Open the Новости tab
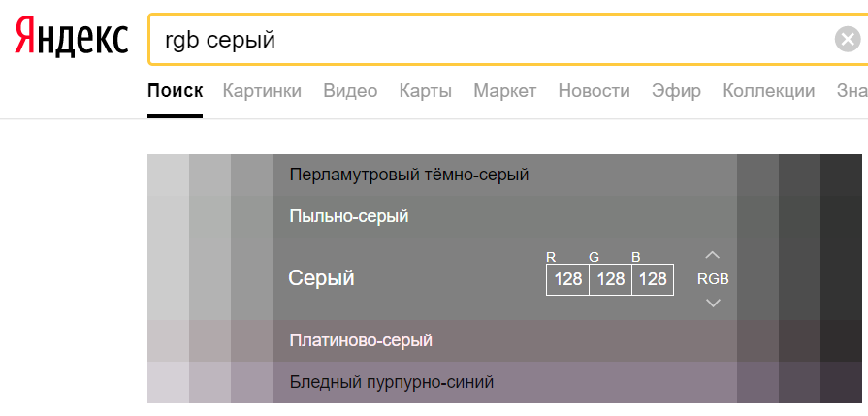The height and width of the screenshot is (416, 868). [x=594, y=91]
